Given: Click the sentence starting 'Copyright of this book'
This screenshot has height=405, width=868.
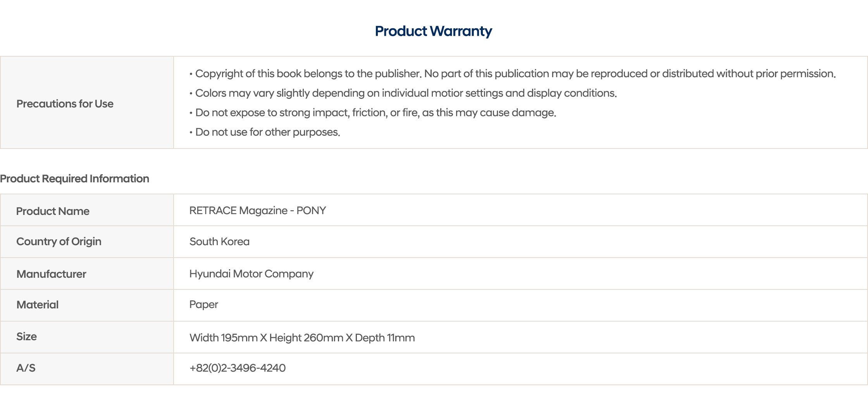Looking at the screenshot, I should click(x=308, y=74).
